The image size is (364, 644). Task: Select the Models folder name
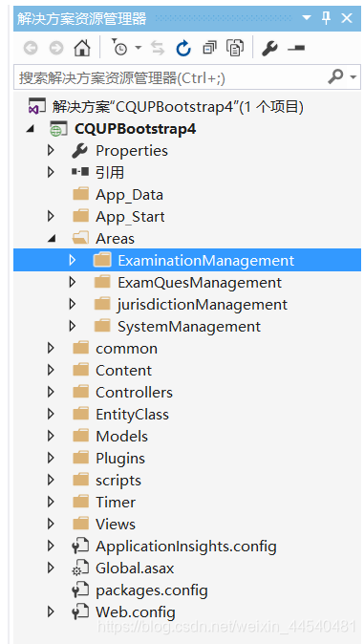pyautogui.click(x=121, y=436)
